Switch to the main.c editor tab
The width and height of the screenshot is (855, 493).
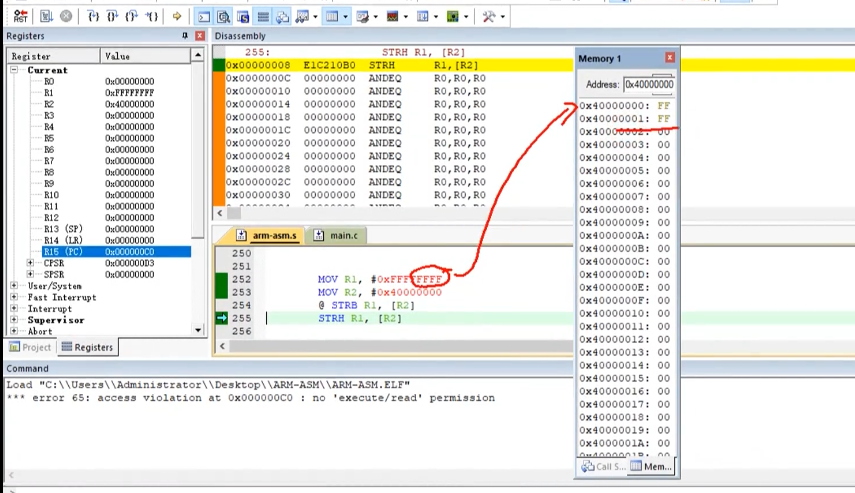(336, 236)
